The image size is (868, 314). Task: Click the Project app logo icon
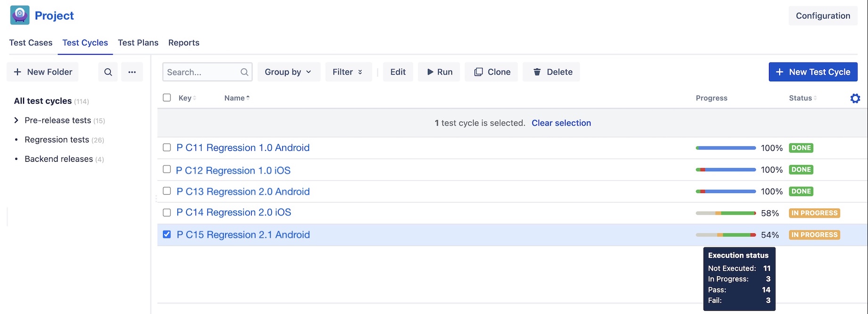tap(20, 15)
